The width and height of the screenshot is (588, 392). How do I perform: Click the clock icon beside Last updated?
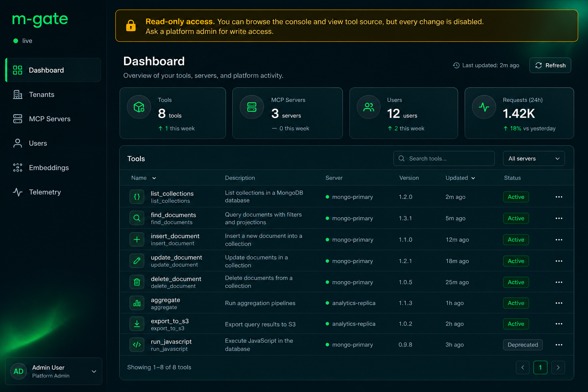click(456, 65)
